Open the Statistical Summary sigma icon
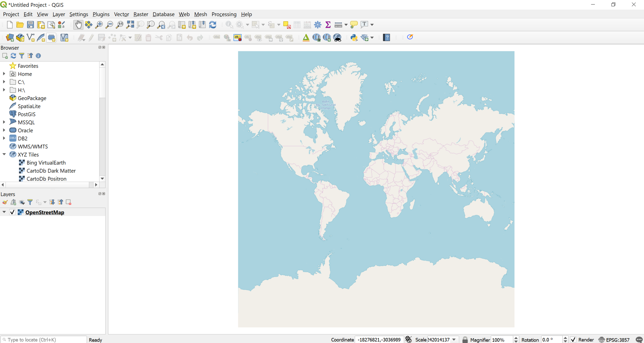Screen dimensions: 644x343 click(x=328, y=25)
